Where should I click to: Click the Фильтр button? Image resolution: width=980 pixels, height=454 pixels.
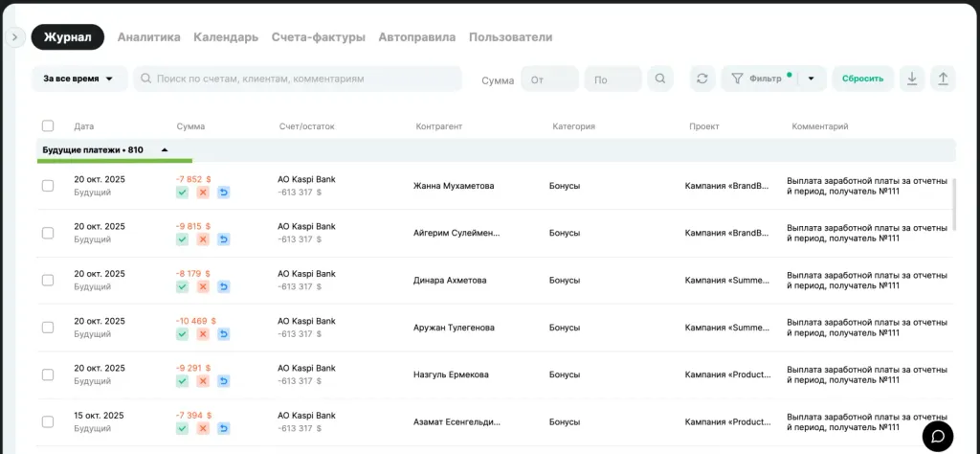[x=760, y=79]
